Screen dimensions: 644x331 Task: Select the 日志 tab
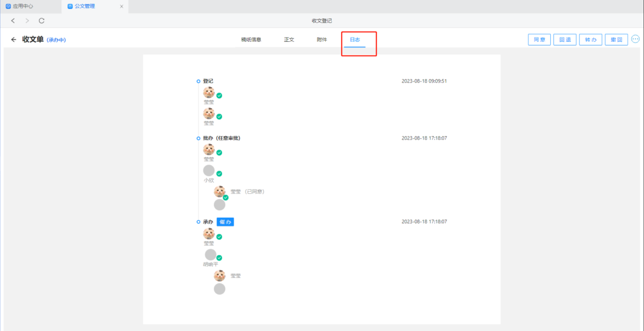355,40
